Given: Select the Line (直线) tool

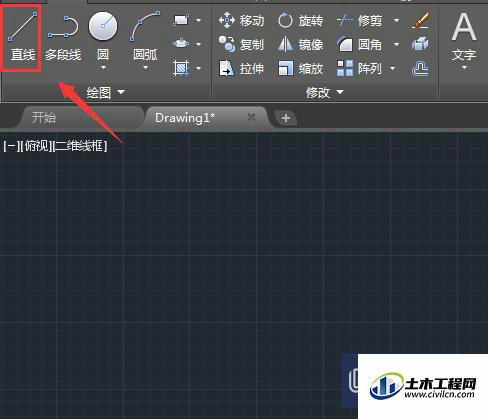Looking at the screenshot, I should click(22, 37).
